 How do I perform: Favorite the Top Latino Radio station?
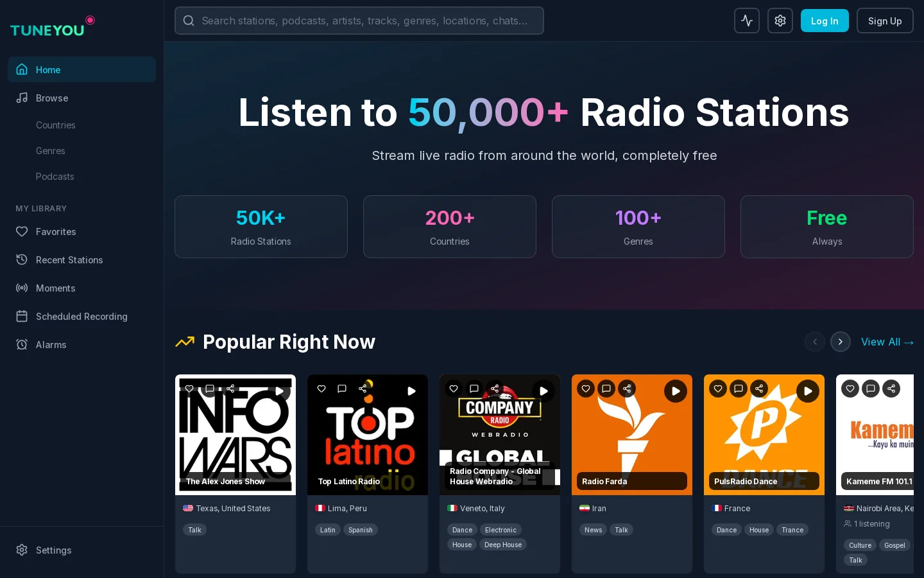pos(321,389)
